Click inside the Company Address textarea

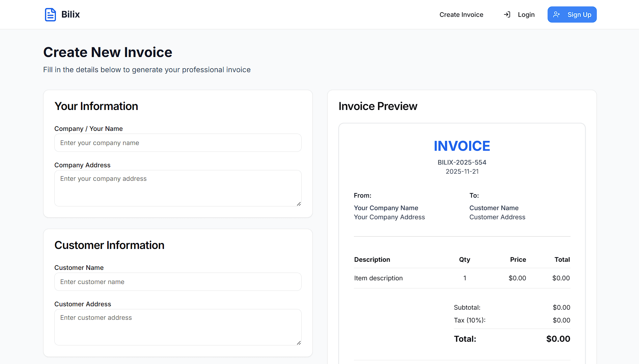coord(178,188)
